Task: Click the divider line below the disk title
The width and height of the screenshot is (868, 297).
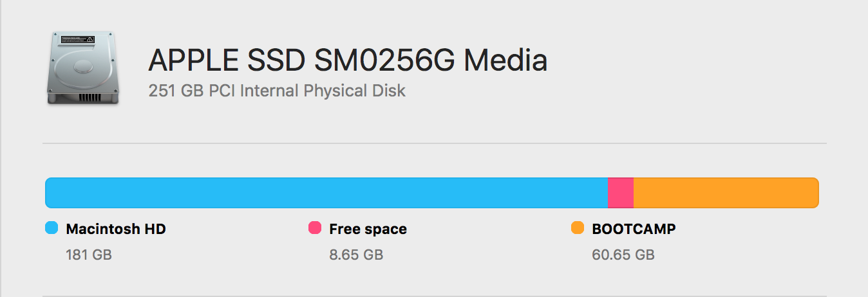Action: pyautogui.click(x=434, y=143)
